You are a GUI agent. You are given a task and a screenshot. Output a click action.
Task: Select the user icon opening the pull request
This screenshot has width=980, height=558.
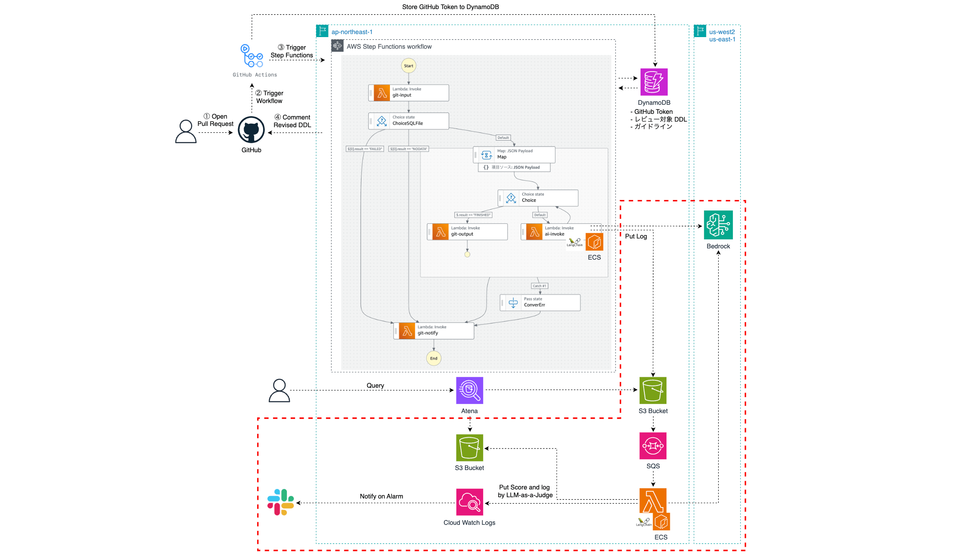[x=186, y=132]
